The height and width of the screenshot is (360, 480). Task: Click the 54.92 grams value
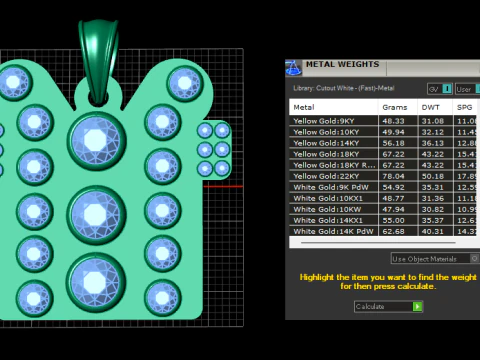[393, 187]
